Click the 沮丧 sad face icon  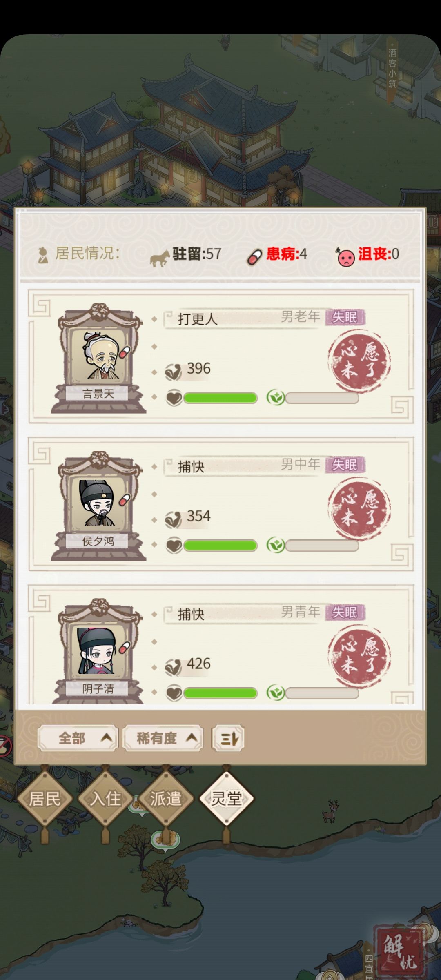click(345, 257)
